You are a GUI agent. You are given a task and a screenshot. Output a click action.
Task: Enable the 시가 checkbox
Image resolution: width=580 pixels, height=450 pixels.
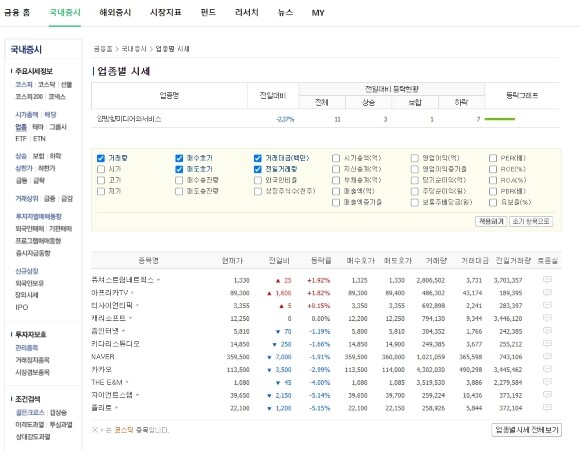tap(101, 169)
